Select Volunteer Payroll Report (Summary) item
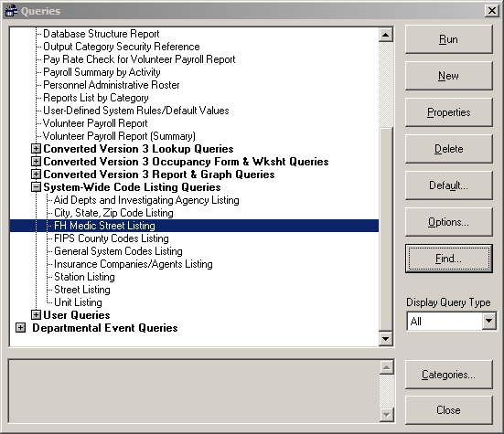The image size is (504, 434). click(119, 136)
